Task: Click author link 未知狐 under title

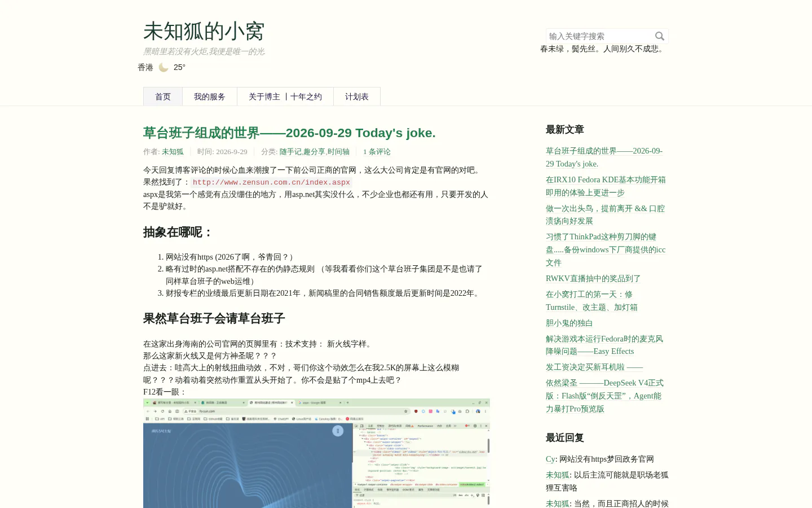Action: click(x=173, y=152)
